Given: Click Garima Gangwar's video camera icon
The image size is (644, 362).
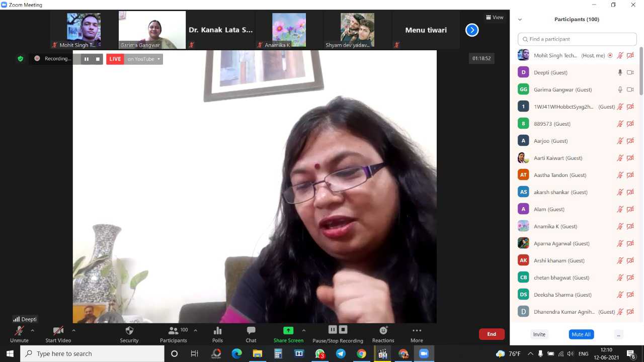Looking at the screenshot, I should [x=630, y=89].
